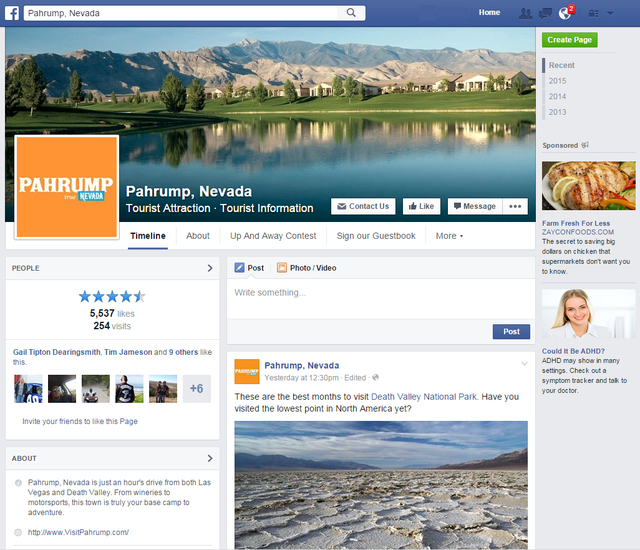Click the Write something text field

click(380, 293)
